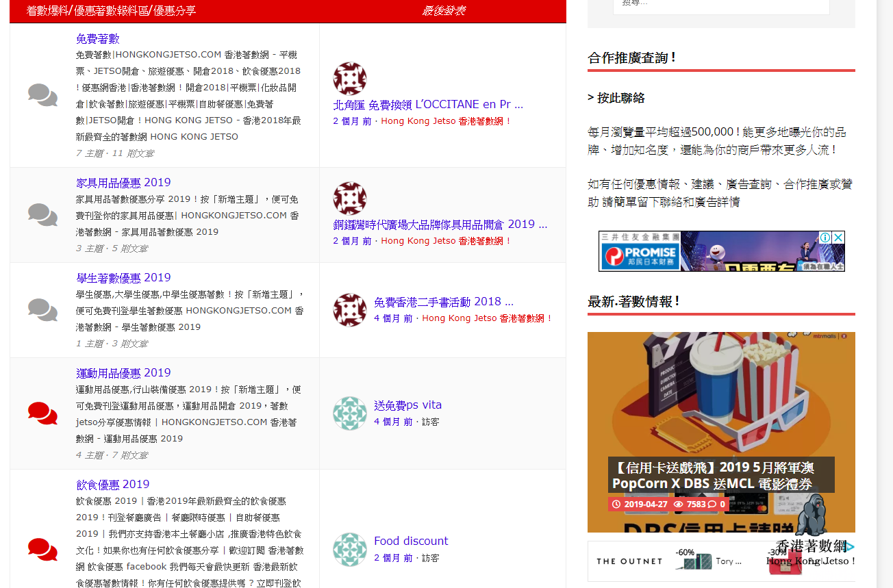
Task: Click the 2019-04-27 date badge on article
Action: click(x=639, y=504)
